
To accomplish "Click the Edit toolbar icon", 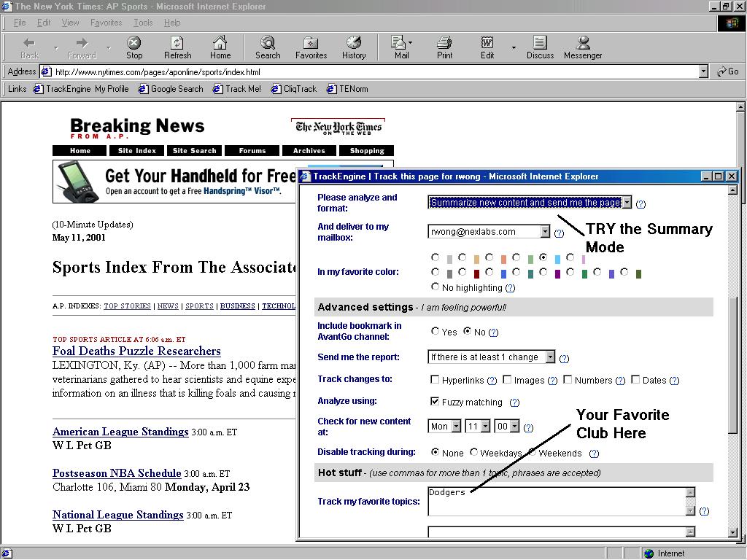I will pyautogui.click(x=487, y=47).
